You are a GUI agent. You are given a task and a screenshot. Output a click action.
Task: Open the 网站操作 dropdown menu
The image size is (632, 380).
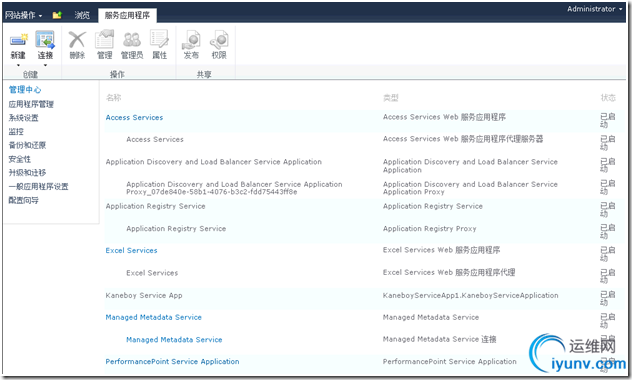23,15
